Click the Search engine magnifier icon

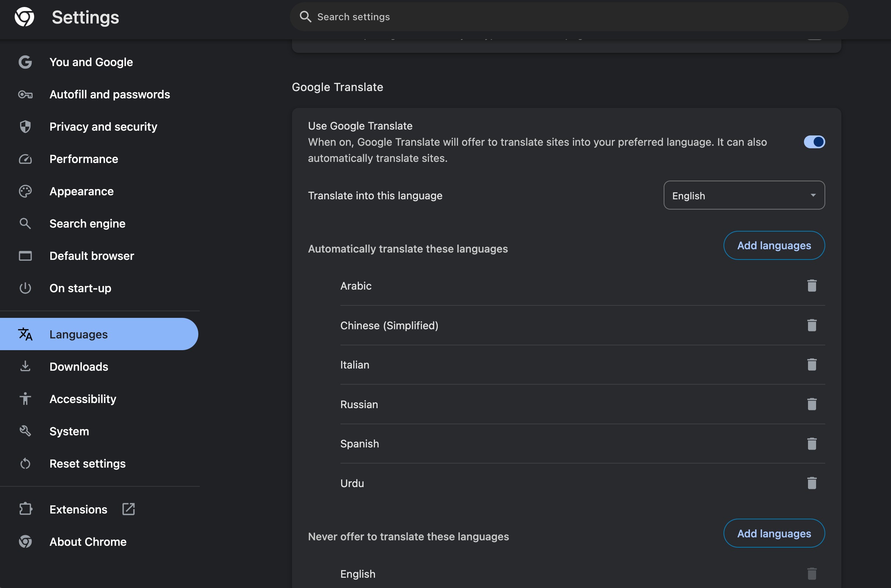(25, 224)
